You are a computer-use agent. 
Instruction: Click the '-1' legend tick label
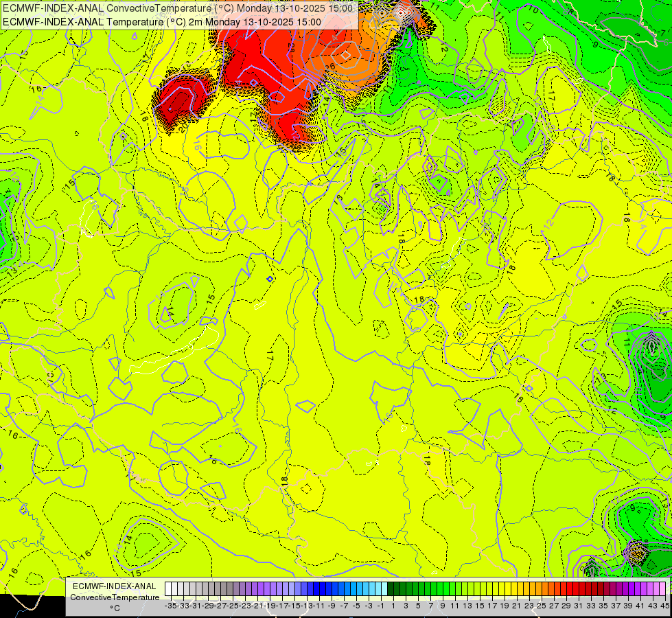pos(380,606)
